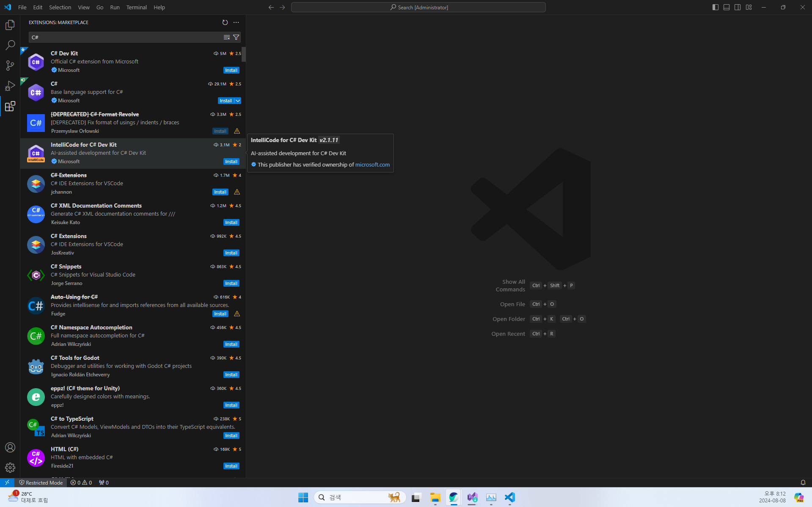Select C# Snippets extension title
812x507 pixels.
pyautogui.click(x=66, y=266)
